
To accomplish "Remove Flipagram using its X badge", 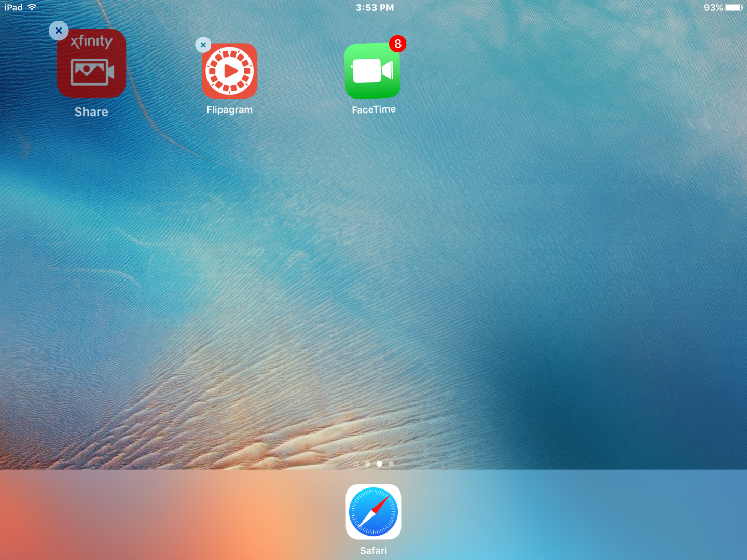I will tap(203, 45).
